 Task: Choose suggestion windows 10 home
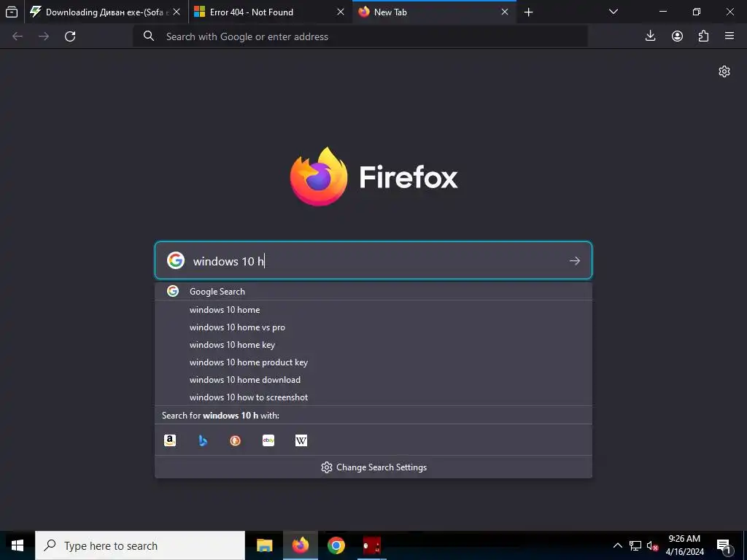click(x=373, y=309)
